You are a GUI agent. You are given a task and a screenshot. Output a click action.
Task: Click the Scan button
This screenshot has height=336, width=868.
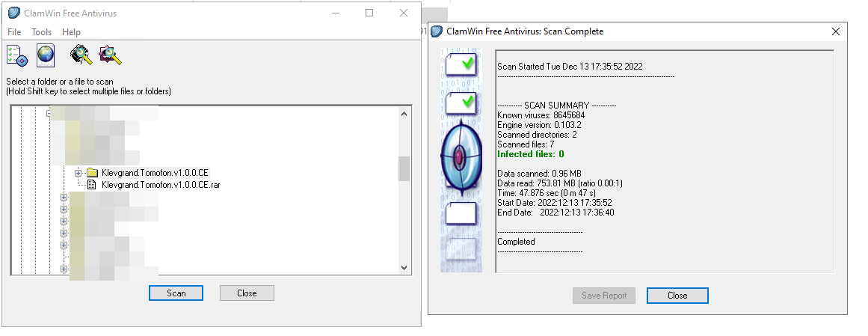(x=176, y=293)
